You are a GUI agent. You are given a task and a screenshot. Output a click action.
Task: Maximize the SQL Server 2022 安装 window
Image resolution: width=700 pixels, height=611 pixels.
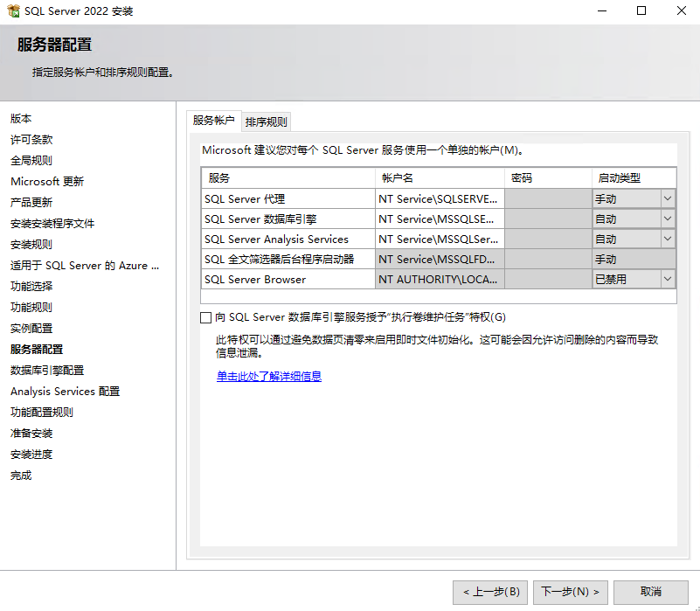coord(641,10)
